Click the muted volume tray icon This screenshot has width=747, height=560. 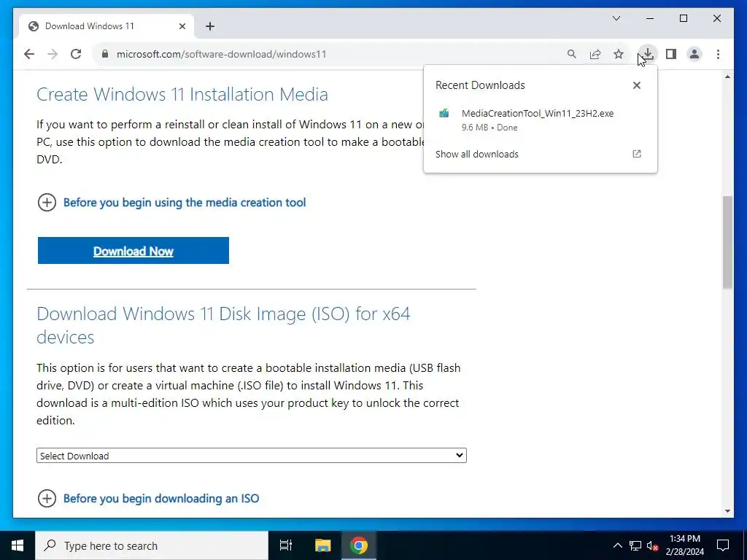652,545
